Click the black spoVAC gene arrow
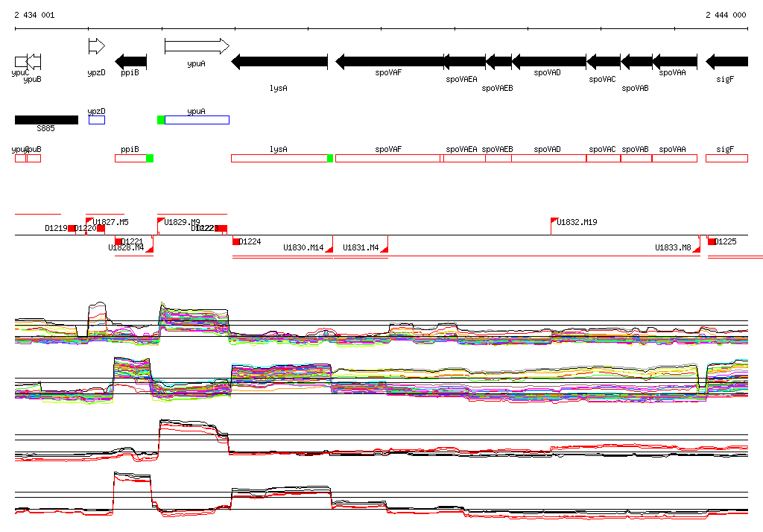The width and height of the screenshot is (763, 532). [x=604, y=62]
